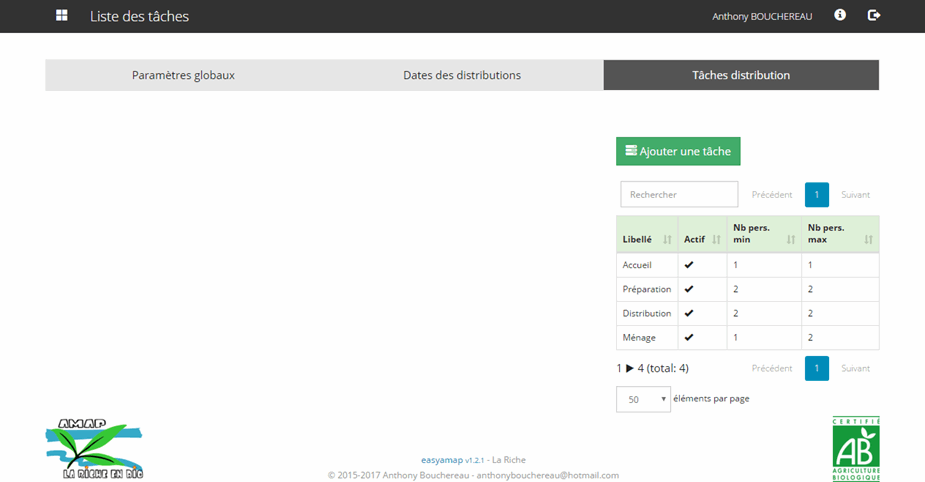Open the elements per page dropdown

[643, 399]
